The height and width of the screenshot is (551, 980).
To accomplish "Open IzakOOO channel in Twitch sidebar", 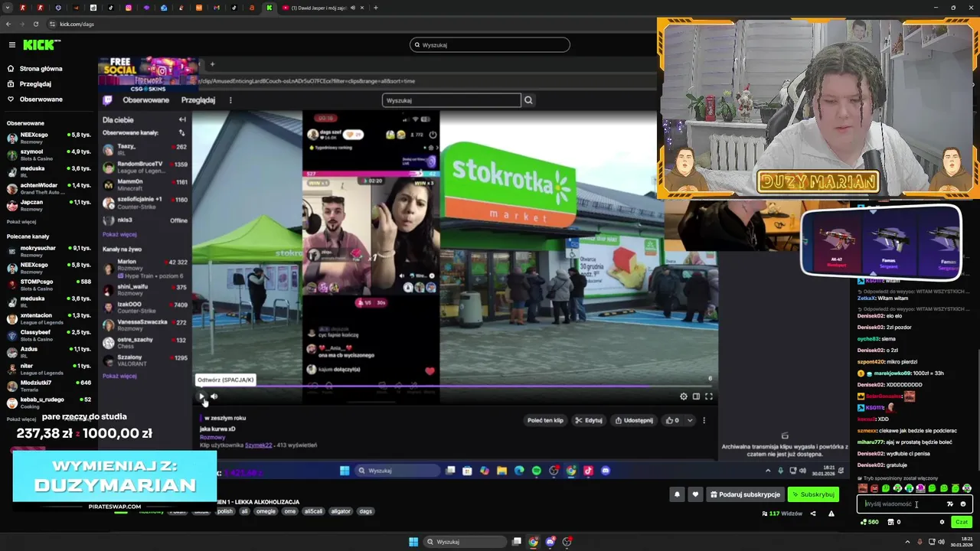I will (x=145, y=308).
